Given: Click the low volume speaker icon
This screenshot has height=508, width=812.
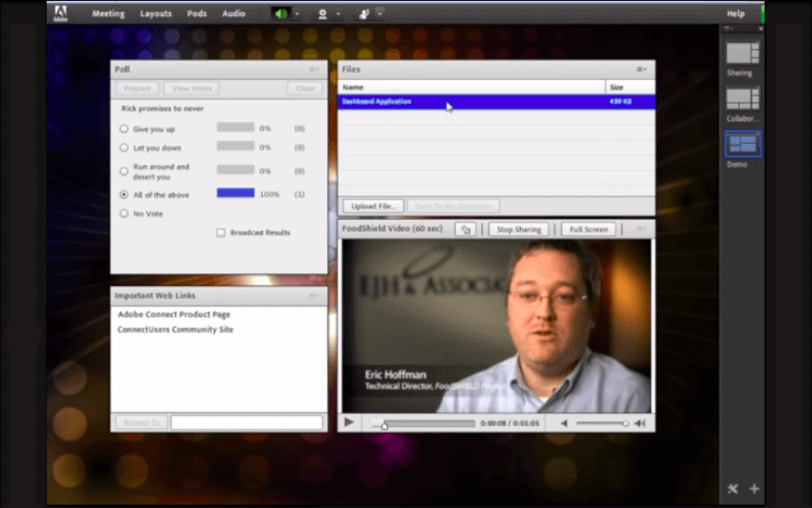Looking at the screenshot, I should 564,423.
